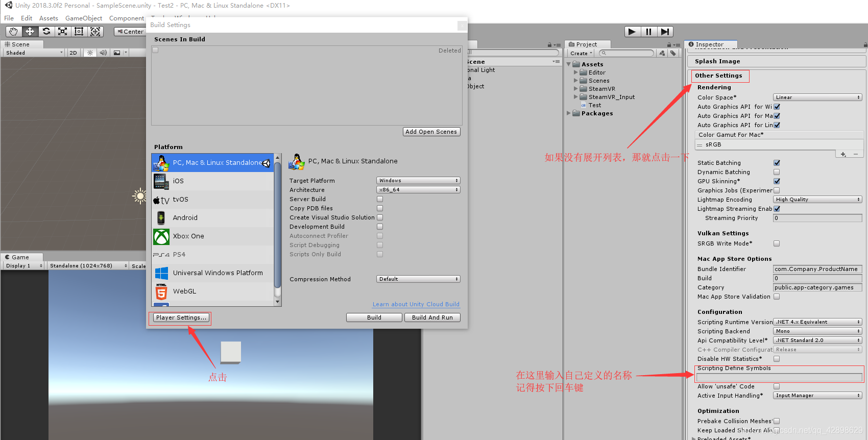Select iOS platform in list
868x440 pixels.
click(x=213, y=181)
